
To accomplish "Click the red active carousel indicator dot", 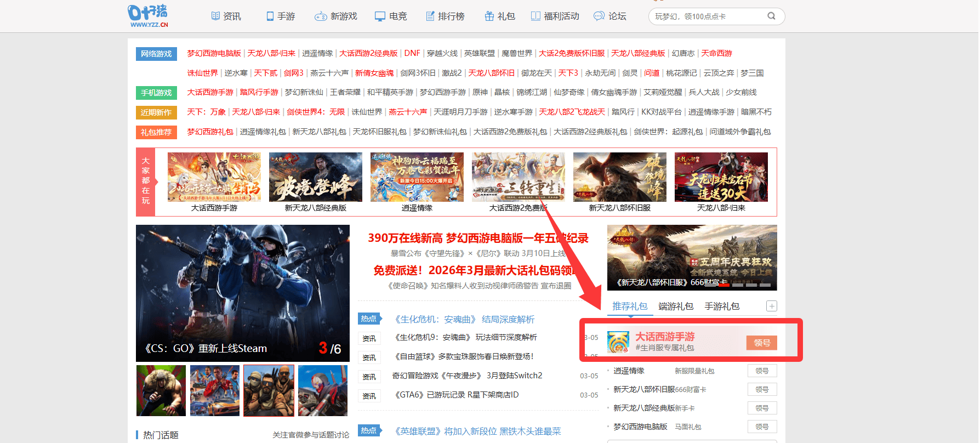I will point(724,285).
